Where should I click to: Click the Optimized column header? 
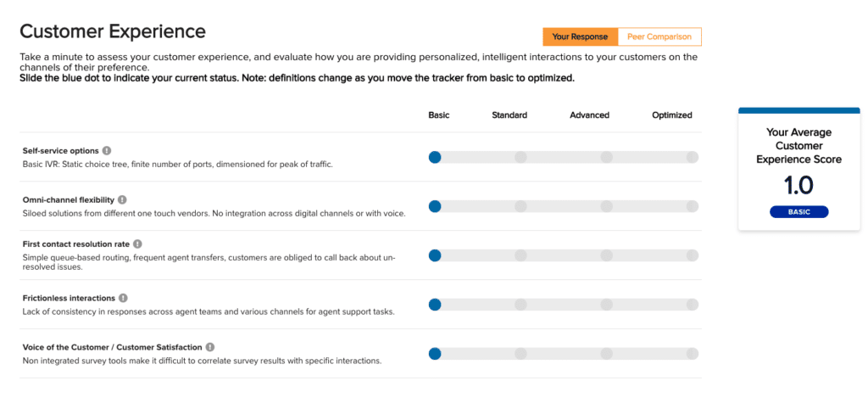click(x=671, y=115)
